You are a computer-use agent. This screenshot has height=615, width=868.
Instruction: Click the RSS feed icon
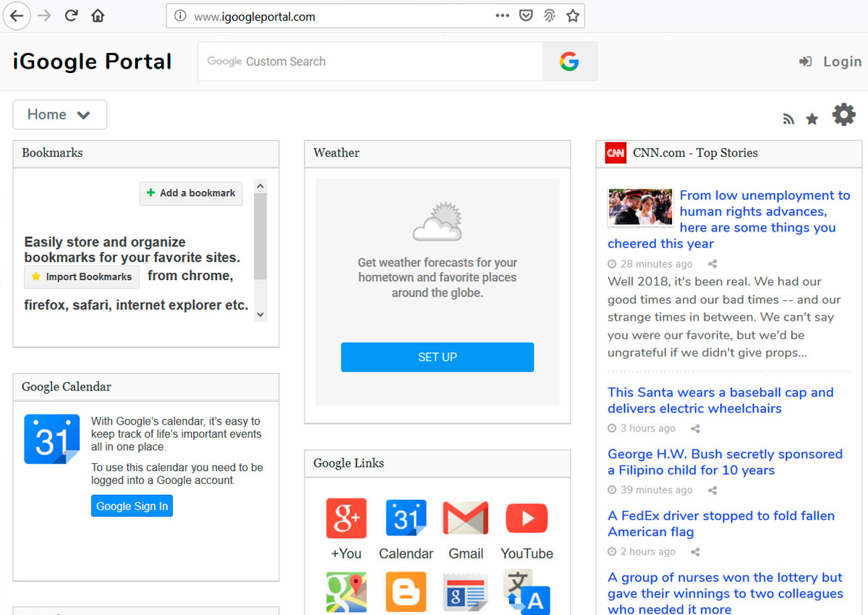click(x=788, y=119)
